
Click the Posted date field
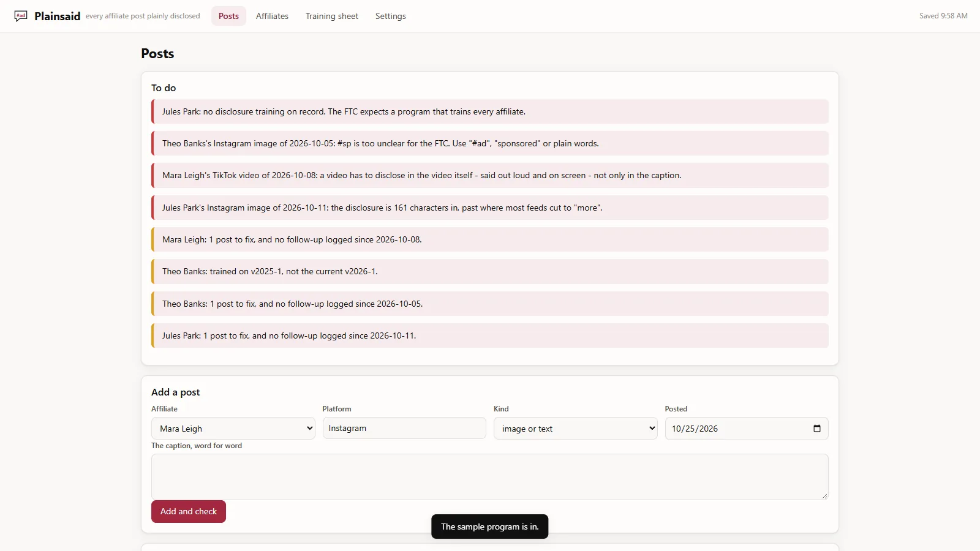click(x=747, y=429)
